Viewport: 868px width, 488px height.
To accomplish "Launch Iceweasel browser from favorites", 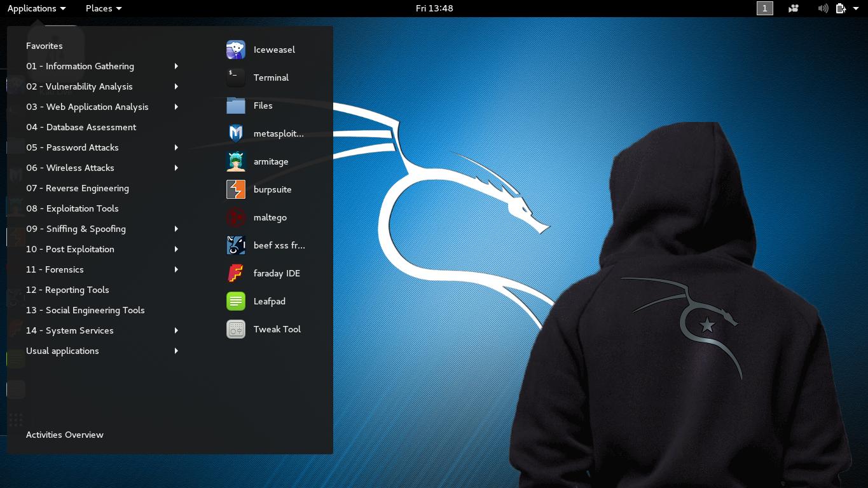I will click(261, 50).
